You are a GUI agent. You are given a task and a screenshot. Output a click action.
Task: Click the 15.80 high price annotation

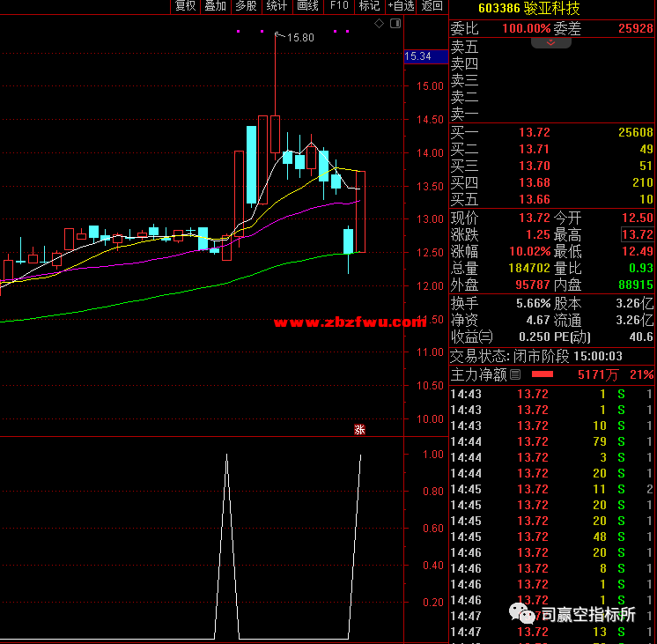(x=300, y=38)
